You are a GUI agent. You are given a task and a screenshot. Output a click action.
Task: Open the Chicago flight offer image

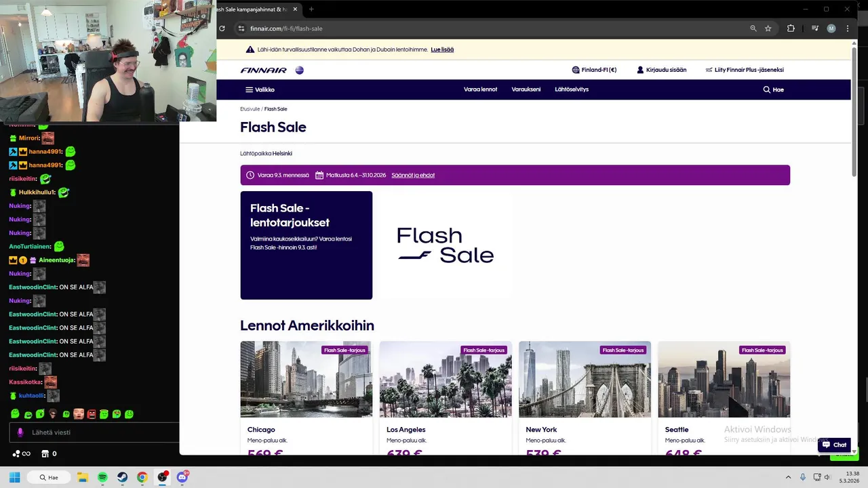pyautogui.click(x=306, y=380)
